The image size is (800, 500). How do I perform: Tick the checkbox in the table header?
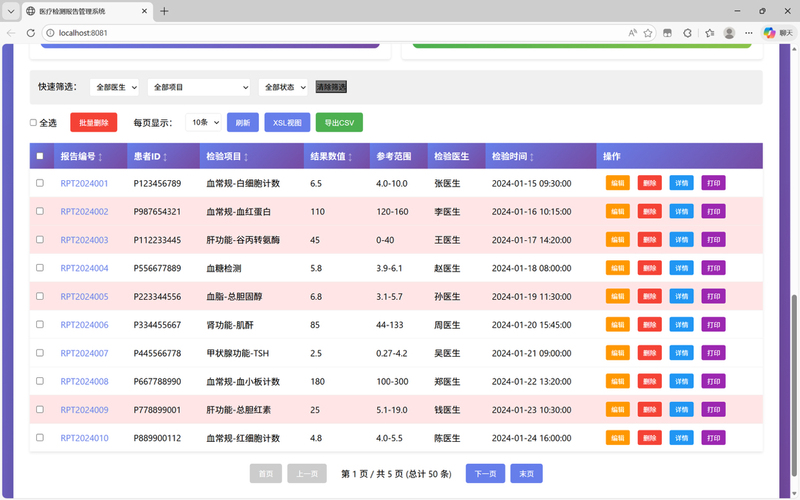40,156
